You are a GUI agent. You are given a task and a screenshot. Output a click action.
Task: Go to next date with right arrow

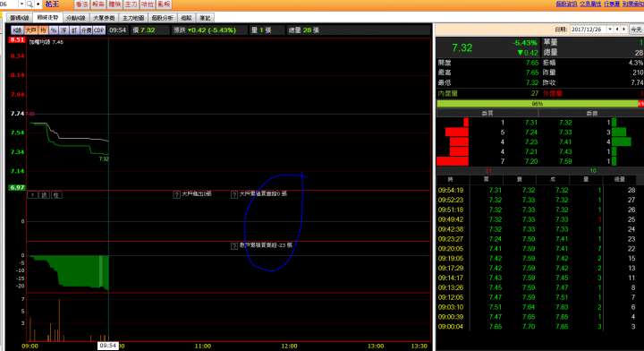click(x=624, y=30)
